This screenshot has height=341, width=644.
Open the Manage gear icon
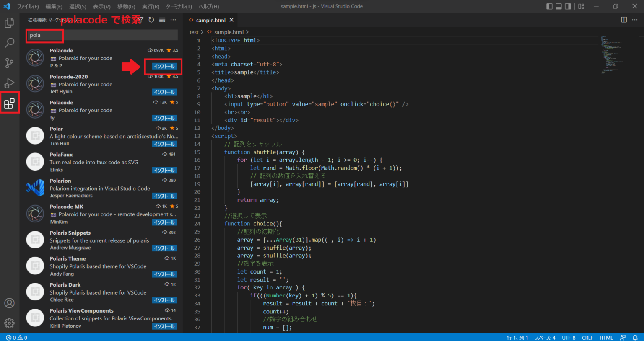point(9,323)
